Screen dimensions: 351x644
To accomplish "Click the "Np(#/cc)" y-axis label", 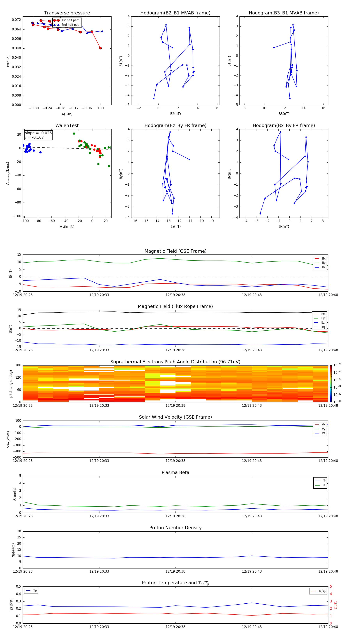I will point(13,550).
